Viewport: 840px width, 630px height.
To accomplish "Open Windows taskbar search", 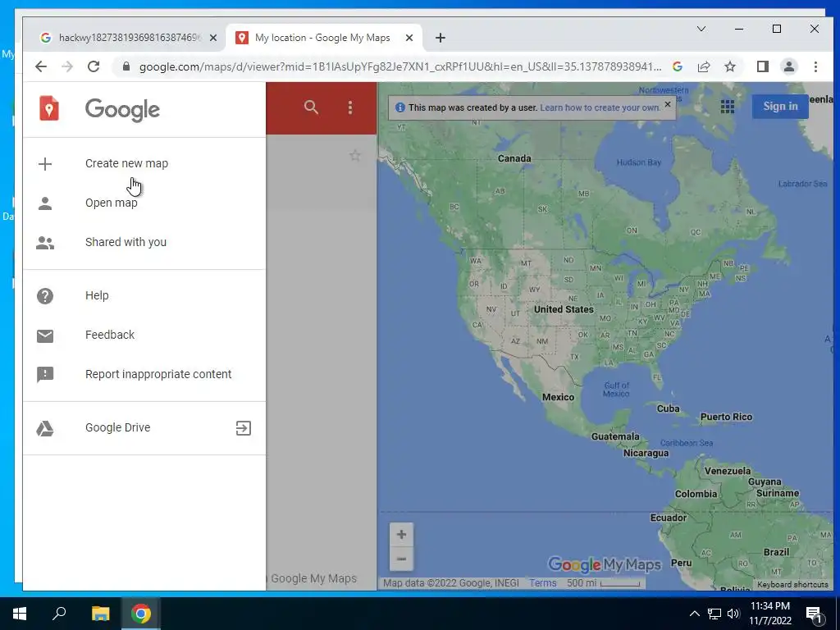I will [x=59, y=614].
